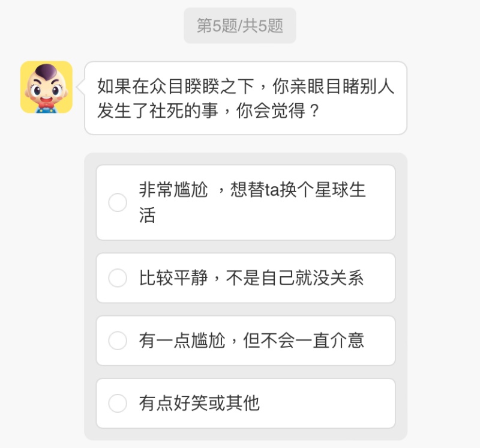Click the 共5题 part of the counter
Image resolution: width=480 pixels, height=448 pixels.
coord(263,26)
